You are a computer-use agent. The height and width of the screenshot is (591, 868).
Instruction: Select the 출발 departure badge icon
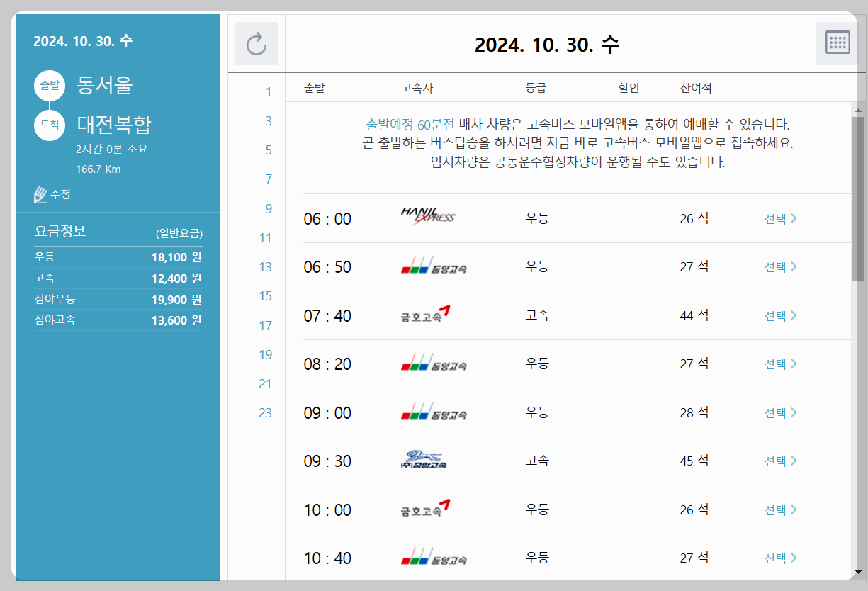coord(48,86)
